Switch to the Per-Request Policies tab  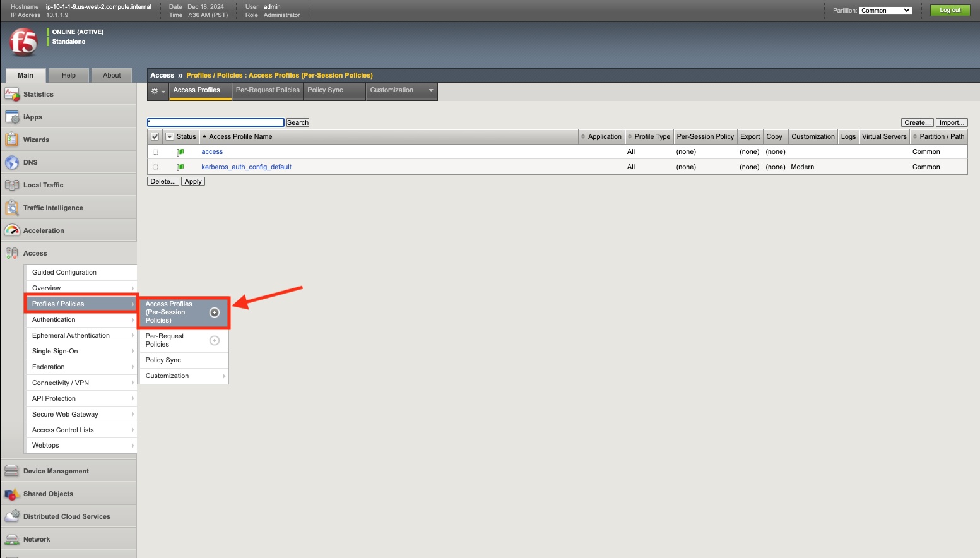(268, 90)
